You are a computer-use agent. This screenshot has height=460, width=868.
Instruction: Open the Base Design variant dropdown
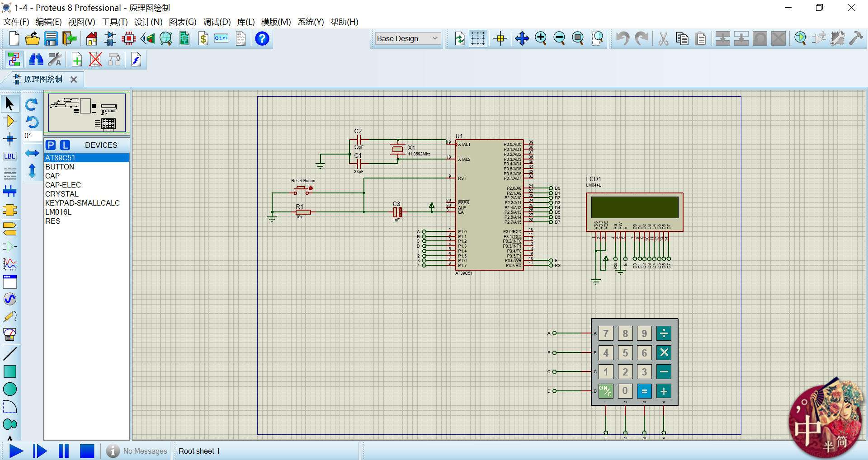408,39
